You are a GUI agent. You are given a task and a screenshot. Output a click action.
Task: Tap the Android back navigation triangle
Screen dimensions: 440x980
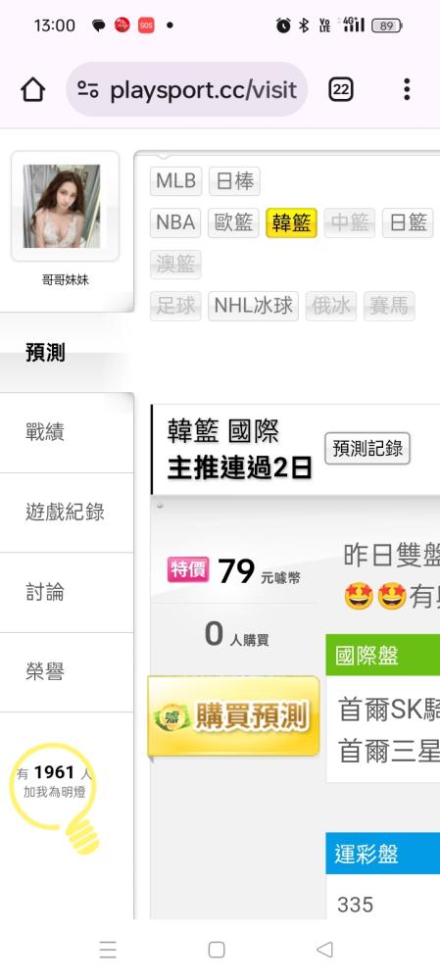click(x=324, y=950)
